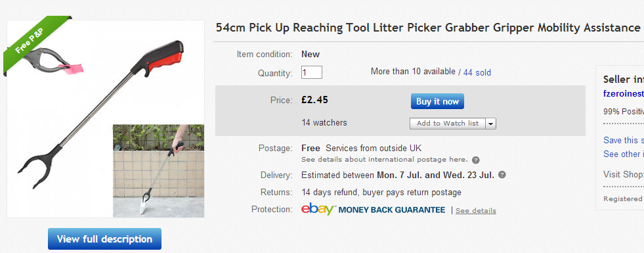The width and height of the screenshot is (644, 253).
Task: Click the Quantity input field
Action: (x=312, y=72)
